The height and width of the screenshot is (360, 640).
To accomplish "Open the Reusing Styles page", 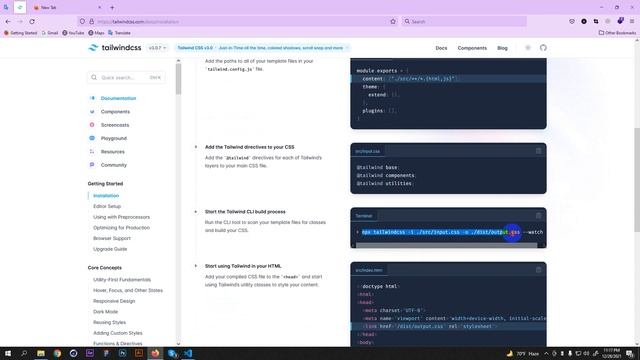I will 109,322.
